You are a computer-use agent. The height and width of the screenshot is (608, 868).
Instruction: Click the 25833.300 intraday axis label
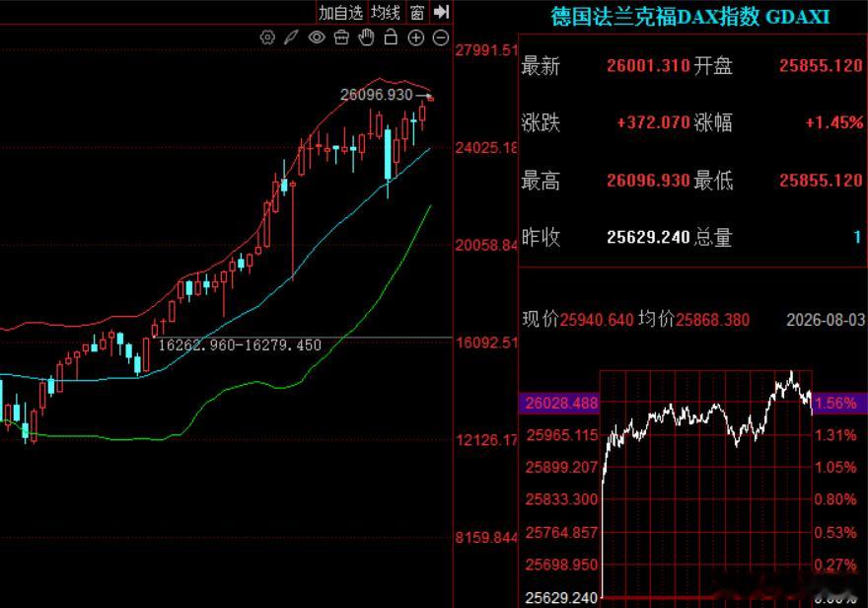click(562, 499)
